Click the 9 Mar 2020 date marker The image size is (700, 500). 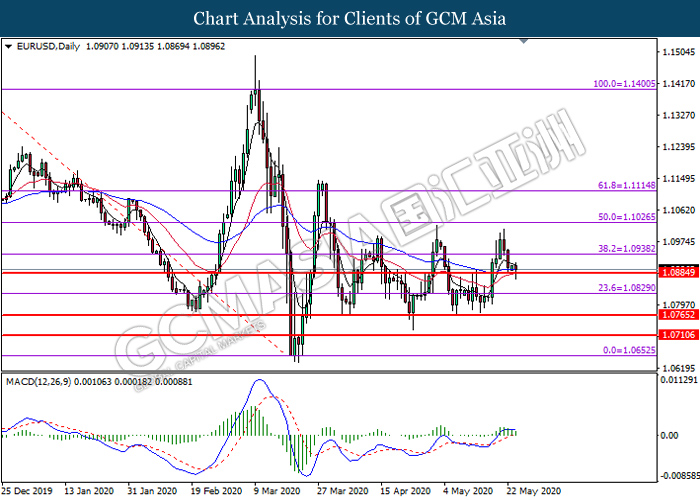(277, 492)
